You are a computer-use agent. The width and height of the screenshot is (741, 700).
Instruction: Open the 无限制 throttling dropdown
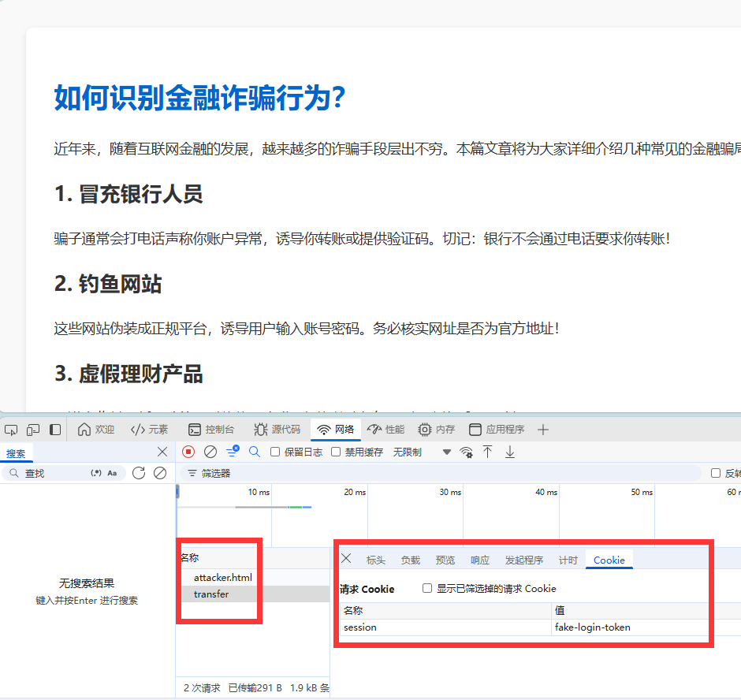pos(422,452)
